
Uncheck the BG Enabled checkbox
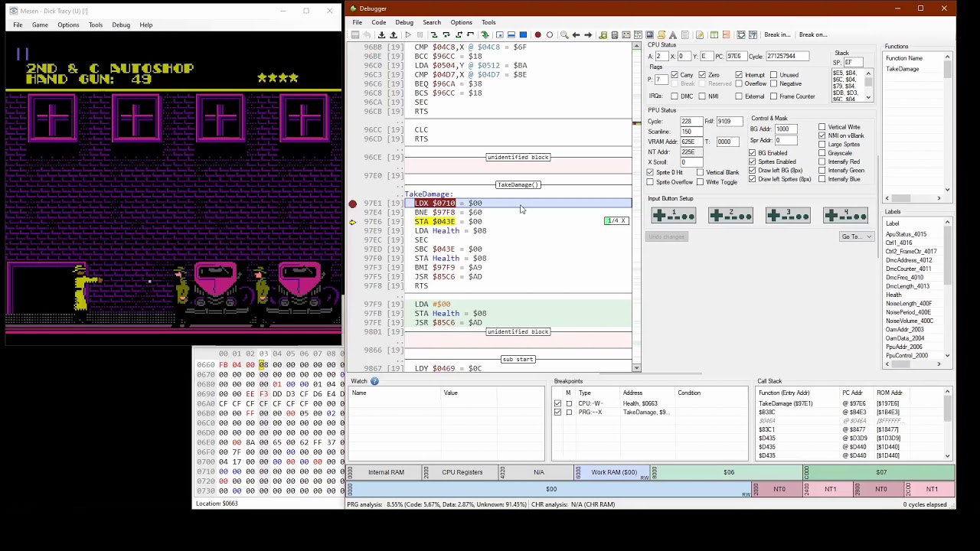coord(752,153)
